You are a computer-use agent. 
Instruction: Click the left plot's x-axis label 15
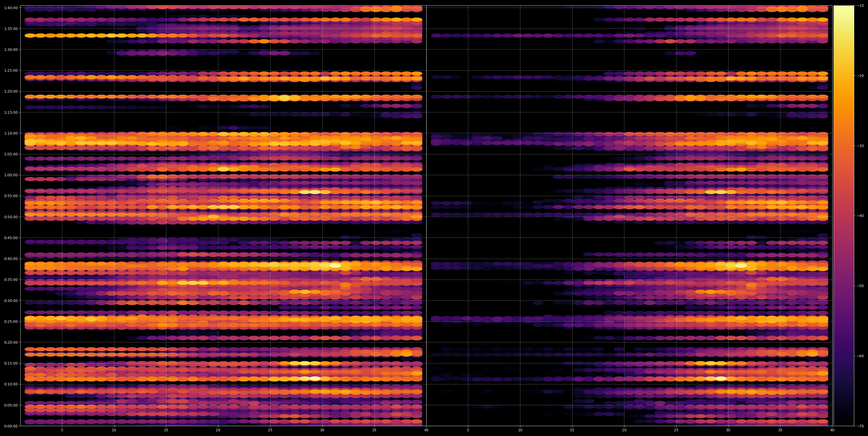point(166,430)
